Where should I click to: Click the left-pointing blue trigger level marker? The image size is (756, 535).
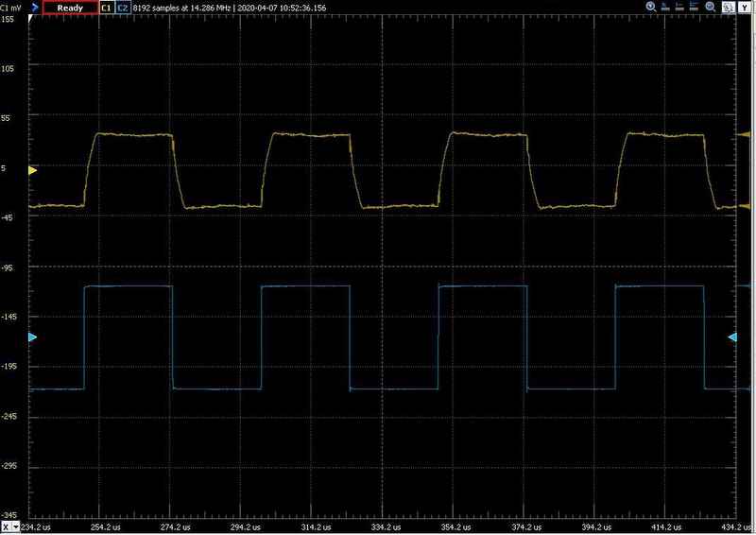(732, 337)
